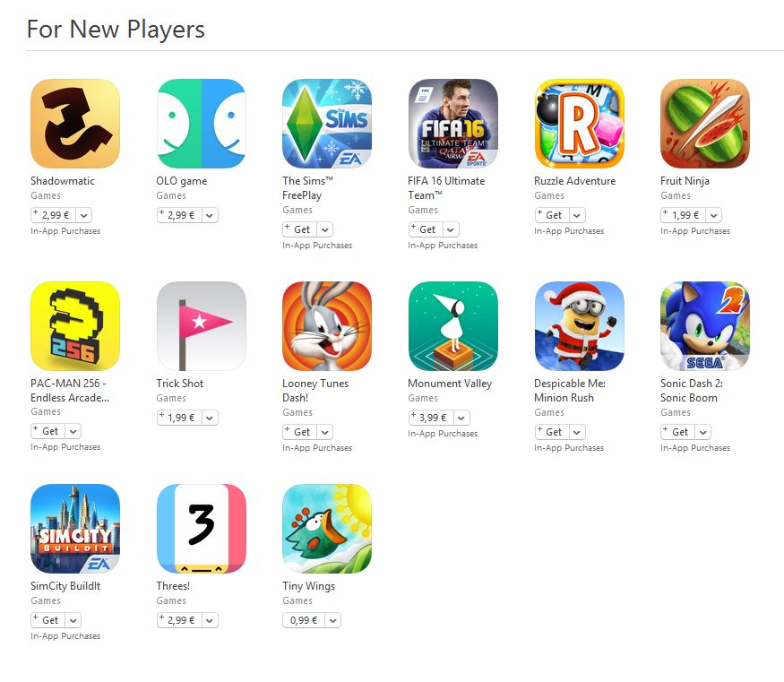Select the Ruzzle Adventure icon
Image resolution: width=784 pixels, height=682 pixels.
pos(579,124)
